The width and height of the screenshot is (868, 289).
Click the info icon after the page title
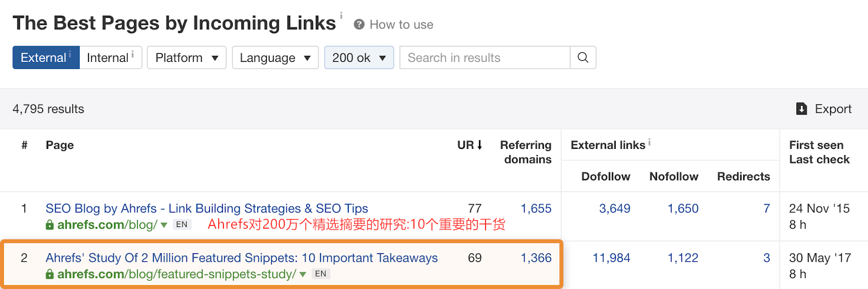[341, 16]
